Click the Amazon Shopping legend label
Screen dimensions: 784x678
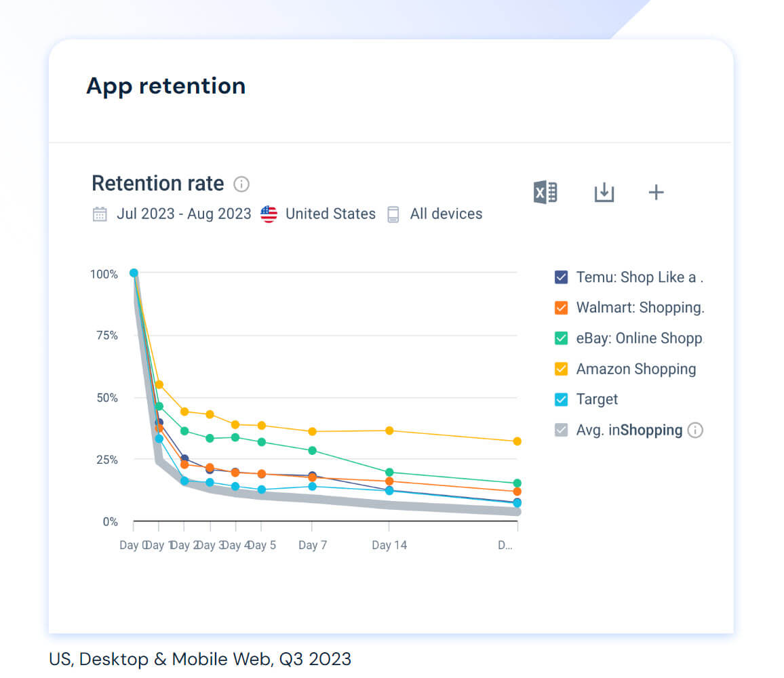636,369
